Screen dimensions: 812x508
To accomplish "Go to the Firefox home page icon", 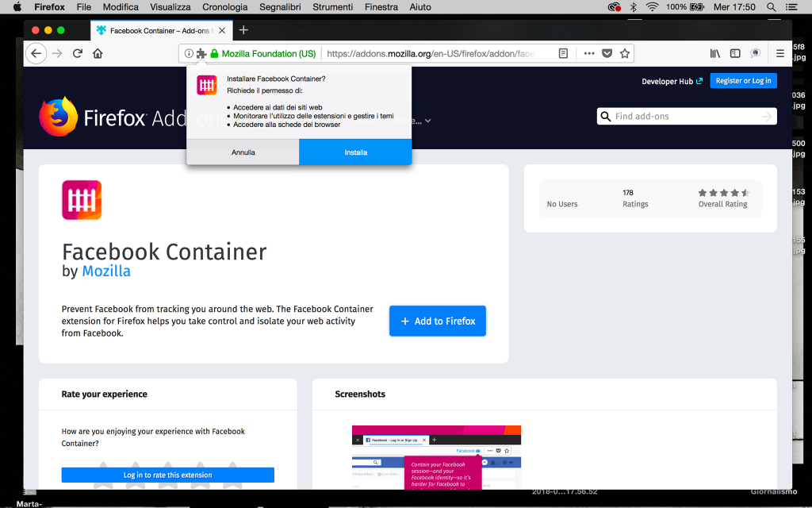I will coord(98,53).
